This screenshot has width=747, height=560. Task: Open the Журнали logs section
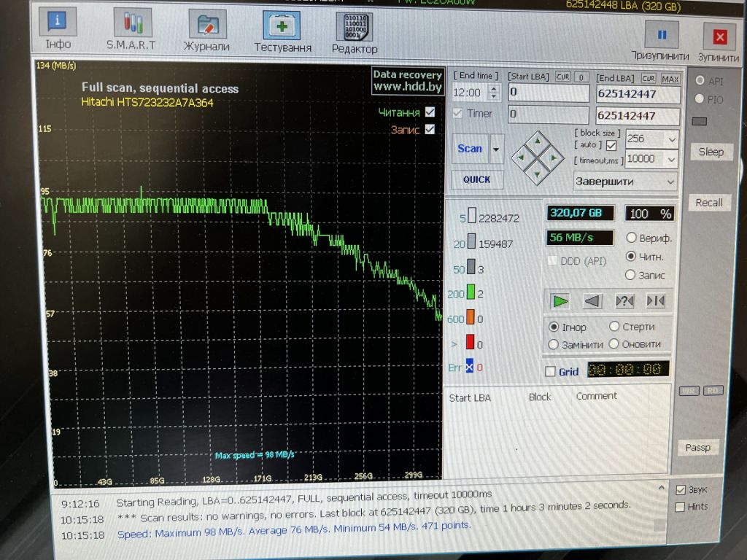coord(206,31)
